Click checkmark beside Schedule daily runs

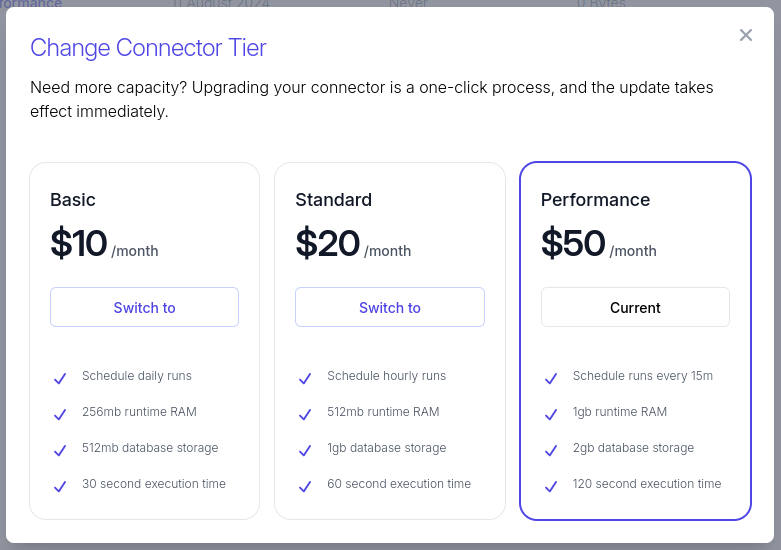[60, 378]
